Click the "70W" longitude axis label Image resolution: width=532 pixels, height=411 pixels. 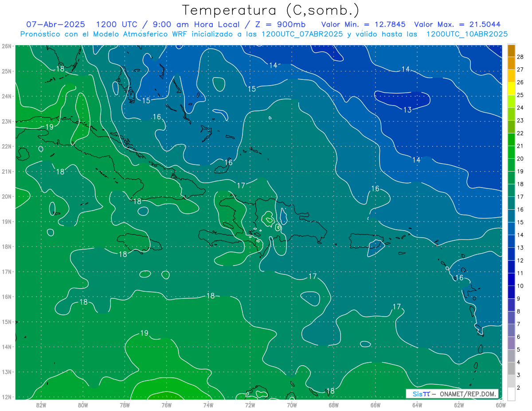tap(292, 405)
